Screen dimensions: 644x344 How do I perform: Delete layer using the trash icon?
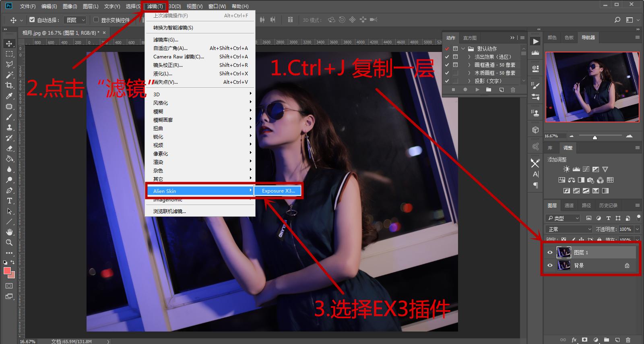pyautogui.click(x=628, y=340)
